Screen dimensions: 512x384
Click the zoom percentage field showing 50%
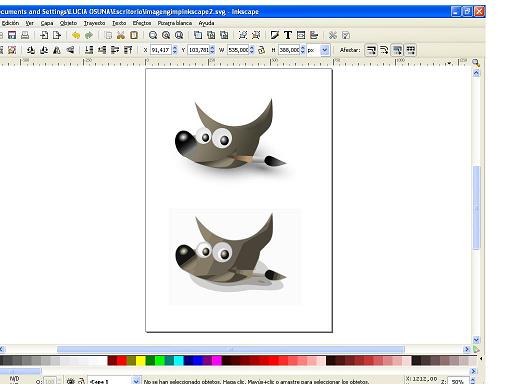(457, 381)
